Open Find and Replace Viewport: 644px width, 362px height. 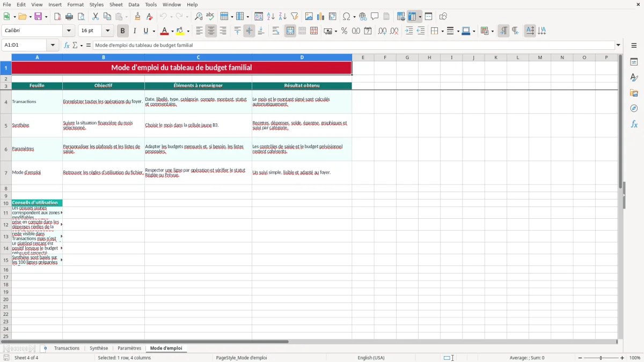[199, 17]
